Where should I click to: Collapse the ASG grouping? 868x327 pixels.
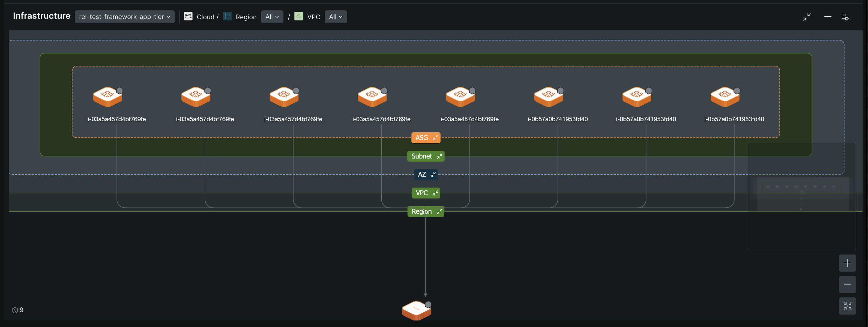pyautogui.click(x=426, y=137)
